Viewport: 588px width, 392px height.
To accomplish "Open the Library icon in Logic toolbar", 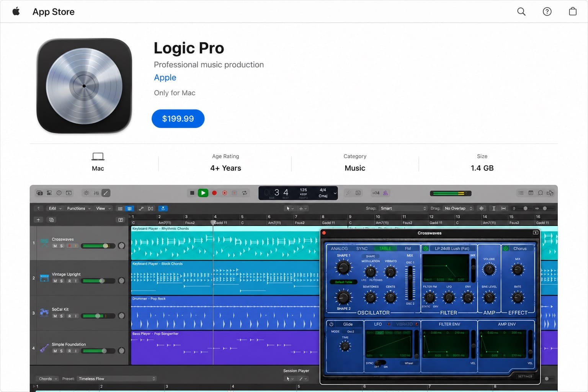I will 39,193.
